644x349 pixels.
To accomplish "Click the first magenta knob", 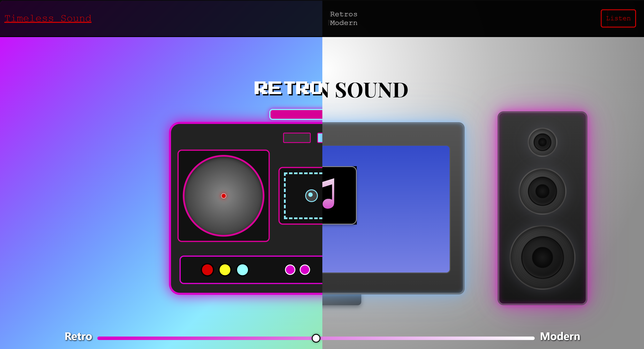I will (290, 270).
